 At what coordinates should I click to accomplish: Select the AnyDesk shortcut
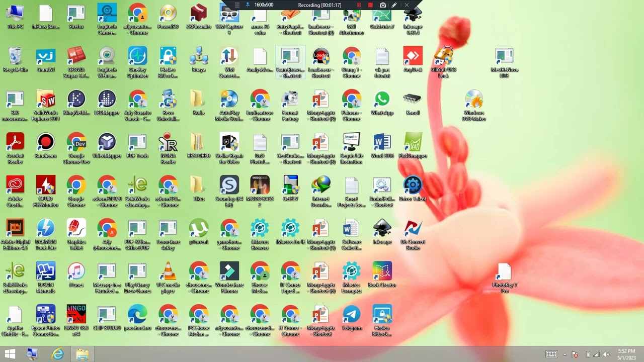pyautogui.click(x=413, y=60)
